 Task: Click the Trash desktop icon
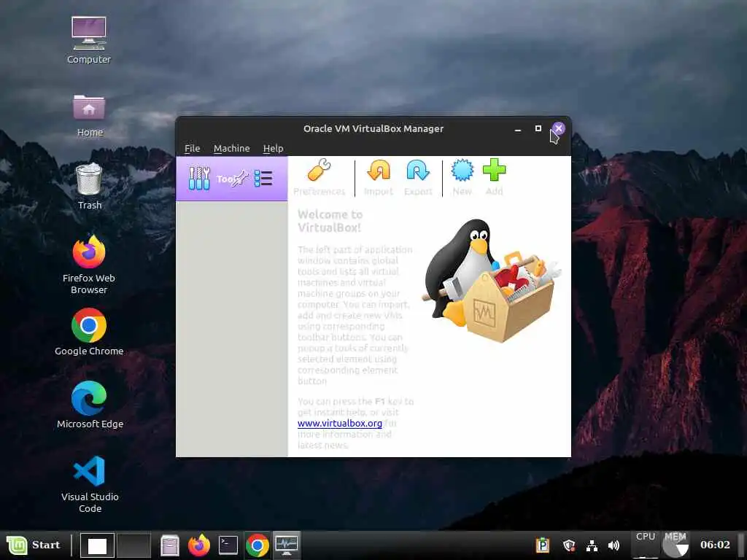(90, 186)
